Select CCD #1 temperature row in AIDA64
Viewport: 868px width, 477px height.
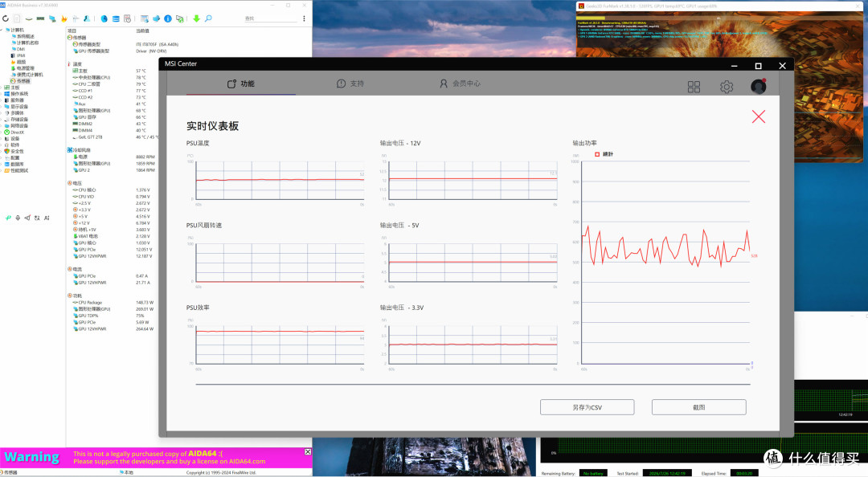tap(109, 91)
